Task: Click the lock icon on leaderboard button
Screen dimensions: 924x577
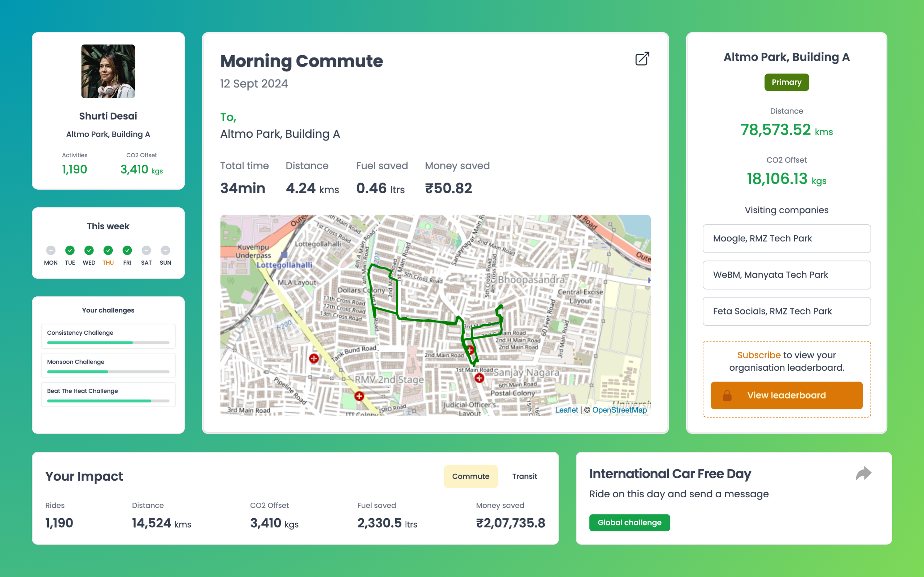Action: click(x=727, y=395)
